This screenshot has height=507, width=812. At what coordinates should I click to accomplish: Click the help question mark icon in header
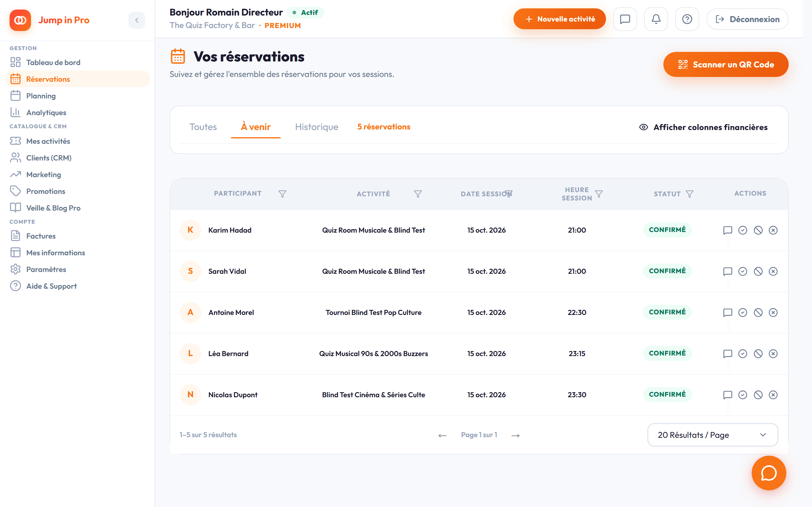687,19
